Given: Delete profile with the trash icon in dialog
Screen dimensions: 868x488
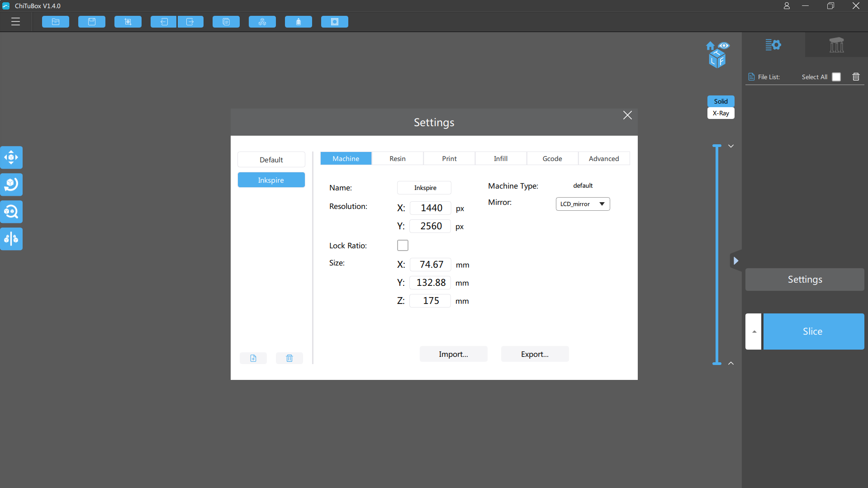Looking at the screenshot, I should coord(289,358).
